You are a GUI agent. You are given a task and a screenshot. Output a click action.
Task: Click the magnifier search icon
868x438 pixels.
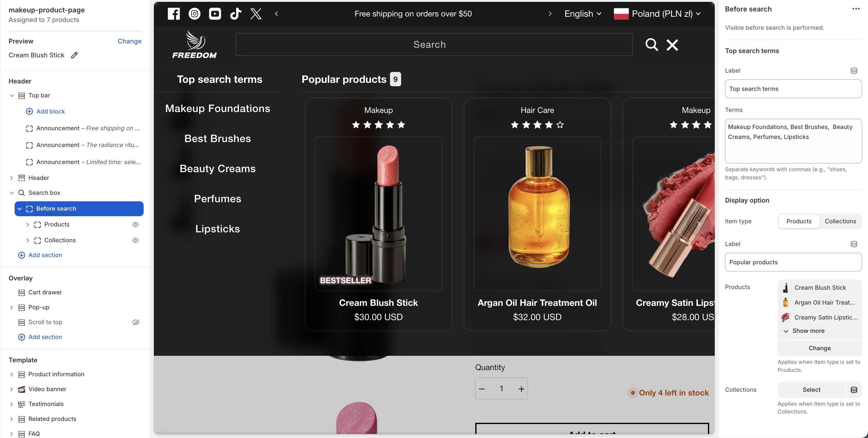pos(651,44)
